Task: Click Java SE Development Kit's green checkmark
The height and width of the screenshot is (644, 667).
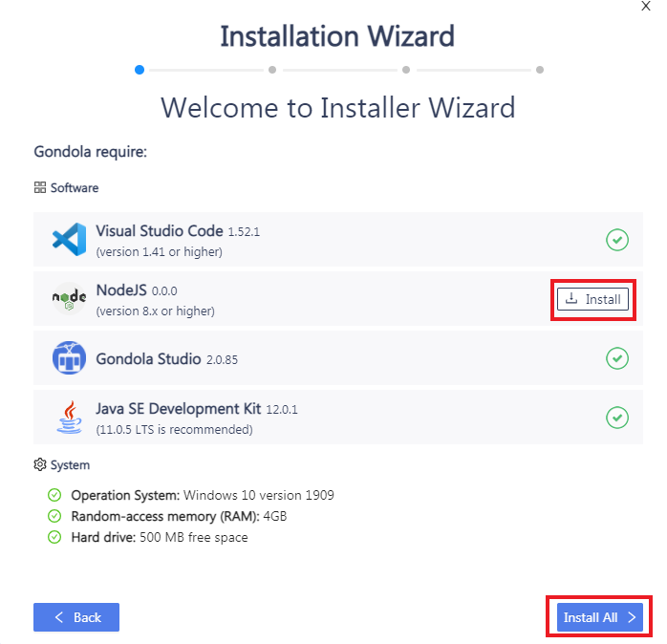Action: click(617, 418)
